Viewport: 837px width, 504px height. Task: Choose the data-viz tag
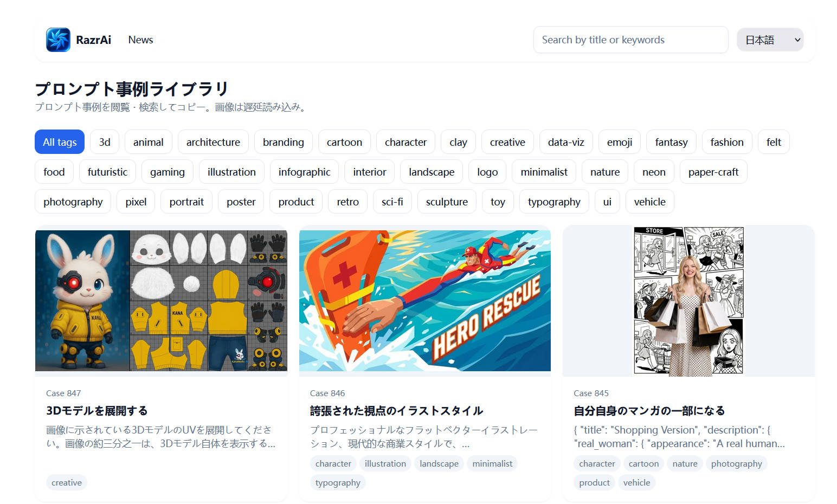565,142
